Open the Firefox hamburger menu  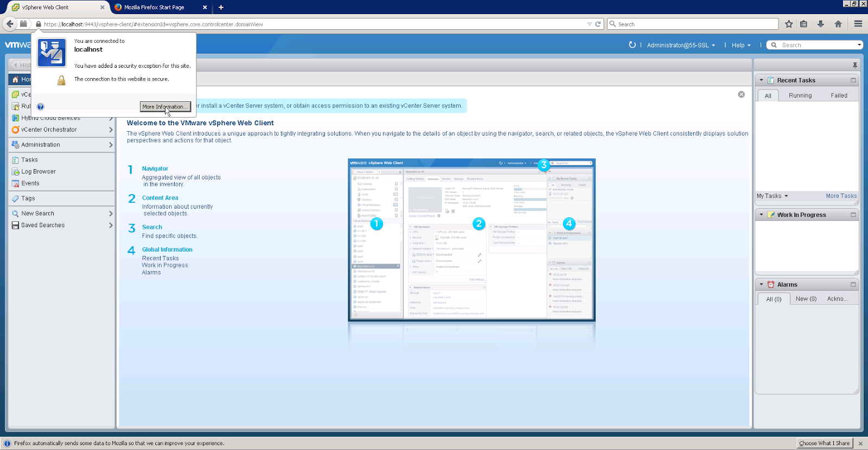point(858,24)
